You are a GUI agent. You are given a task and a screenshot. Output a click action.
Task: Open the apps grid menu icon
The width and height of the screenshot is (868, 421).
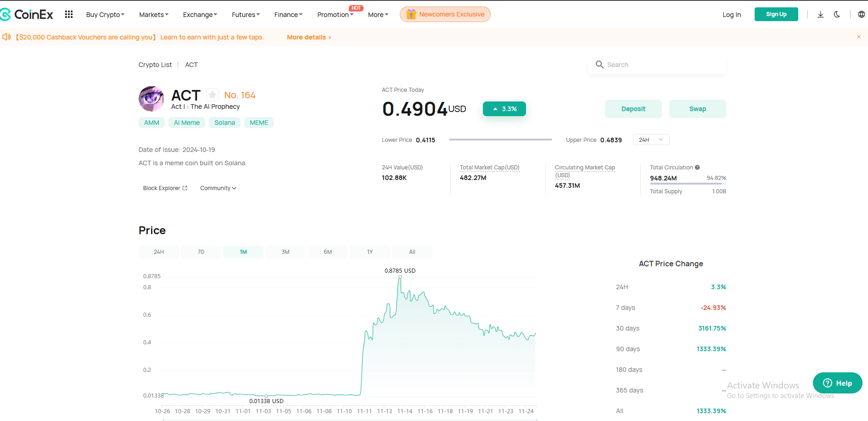pyautogui.click(x=69, y=14)
